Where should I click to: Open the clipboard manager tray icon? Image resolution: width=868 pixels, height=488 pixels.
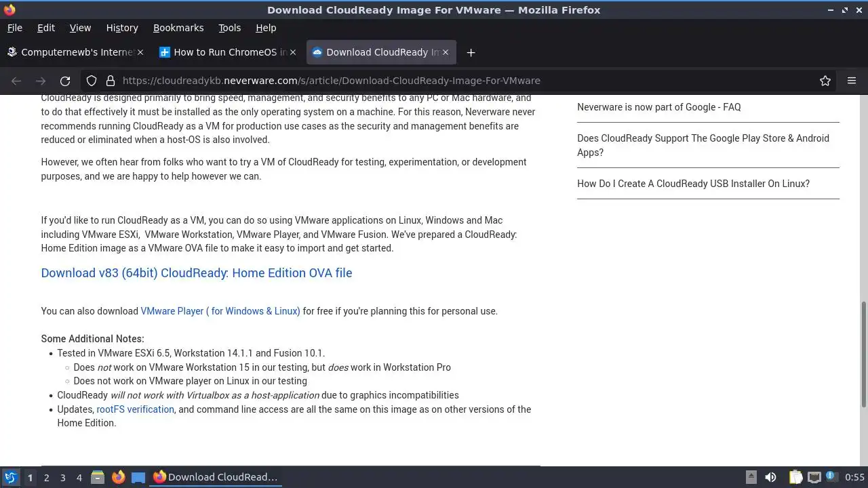tap(795, 477)
